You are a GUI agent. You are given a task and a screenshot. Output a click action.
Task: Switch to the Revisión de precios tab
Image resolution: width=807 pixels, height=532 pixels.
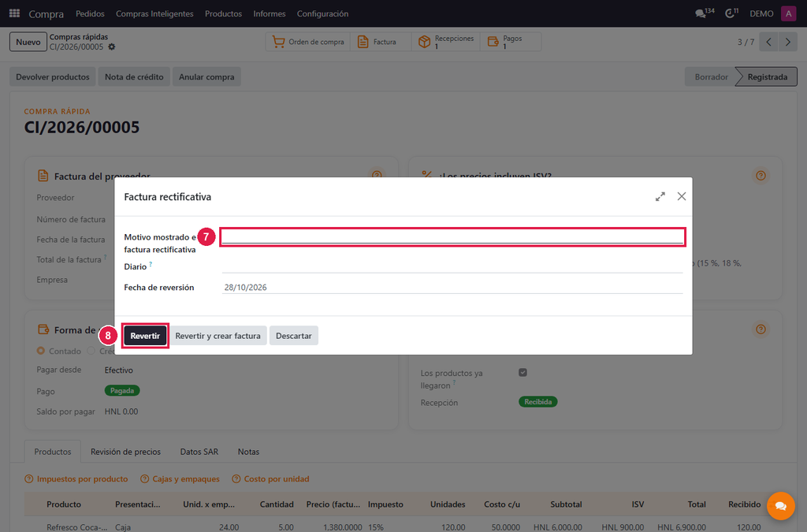[x=125, y=452]
